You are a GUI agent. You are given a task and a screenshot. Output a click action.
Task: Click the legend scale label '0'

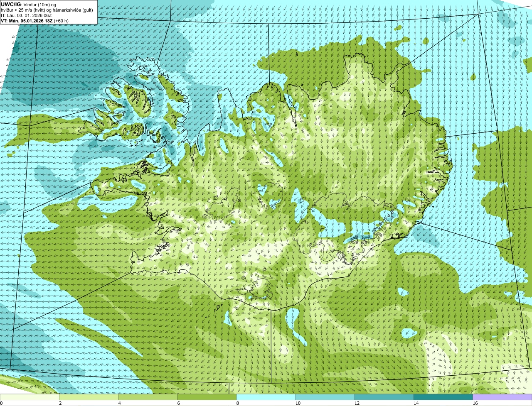point(1,403)
